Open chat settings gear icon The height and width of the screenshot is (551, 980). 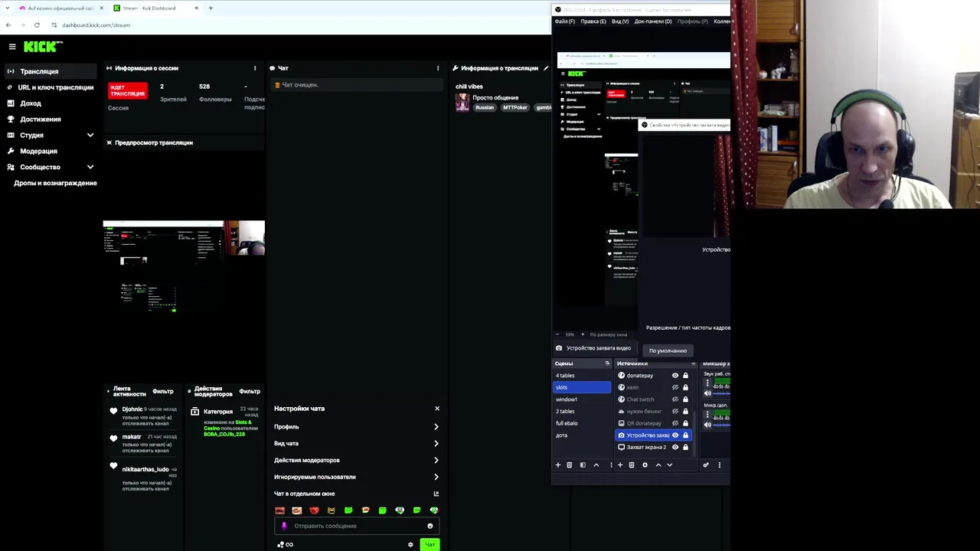coord(410,545)
